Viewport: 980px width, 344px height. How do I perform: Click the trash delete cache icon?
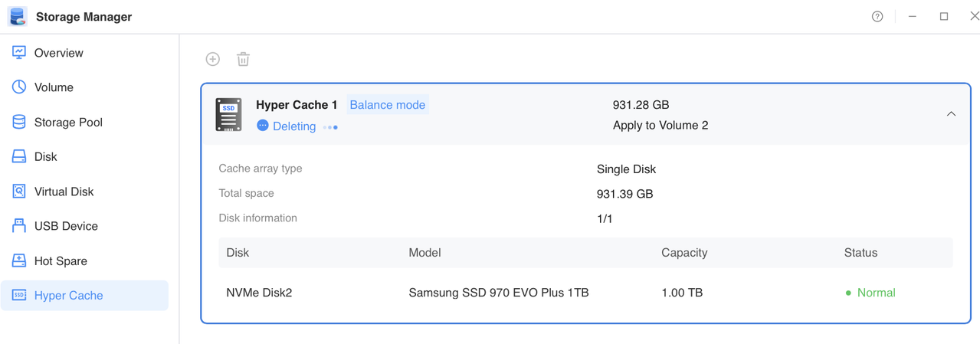tap(243, 59)
